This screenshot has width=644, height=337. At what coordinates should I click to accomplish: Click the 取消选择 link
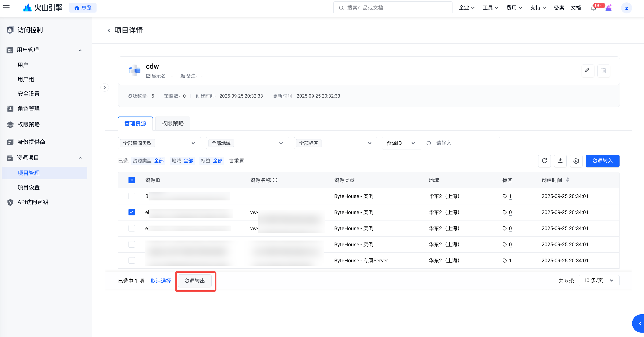click(161, 281)
